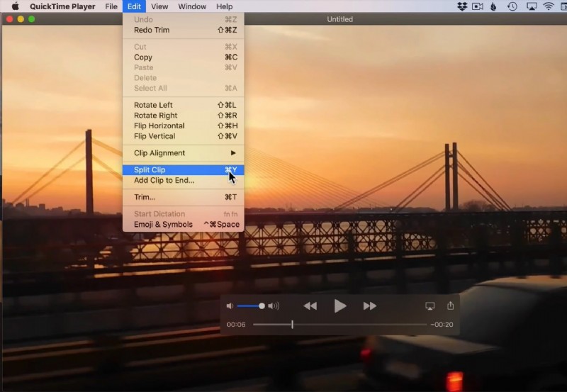Fast forward the video
The height and width of the screenshot is (392, 567).
pyautogui.click(x=369, y=306)
